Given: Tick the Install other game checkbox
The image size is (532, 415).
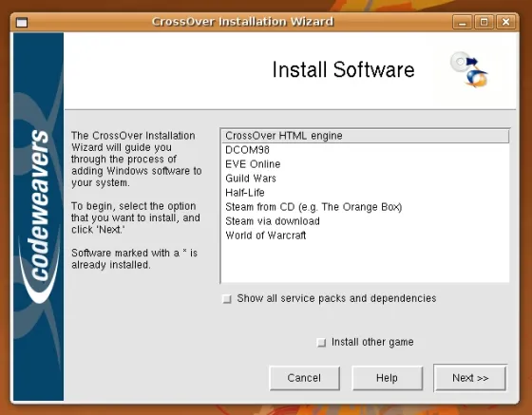Looking at the screenshot, I should 321,342.
